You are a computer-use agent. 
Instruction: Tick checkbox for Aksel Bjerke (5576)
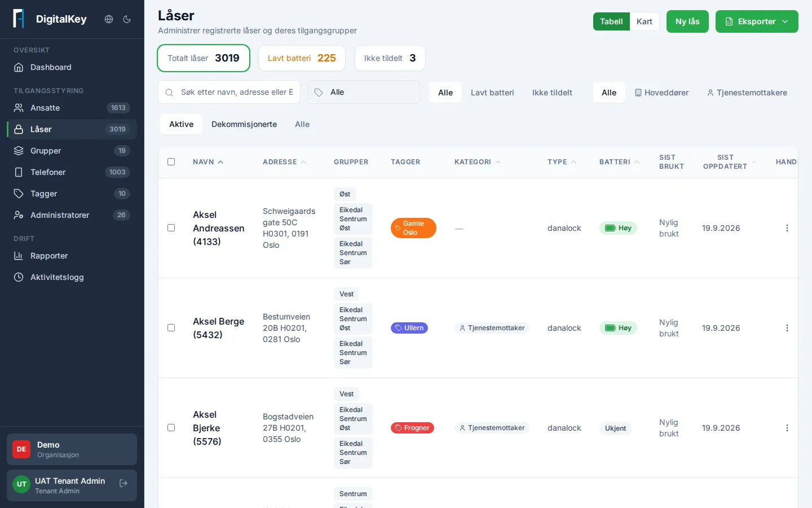(171, 428)
